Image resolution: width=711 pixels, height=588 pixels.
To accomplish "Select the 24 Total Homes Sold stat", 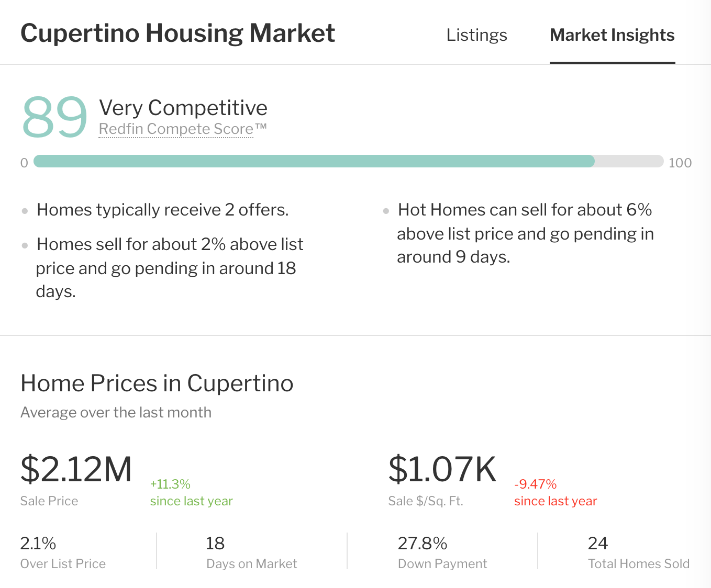I will 638,552.
